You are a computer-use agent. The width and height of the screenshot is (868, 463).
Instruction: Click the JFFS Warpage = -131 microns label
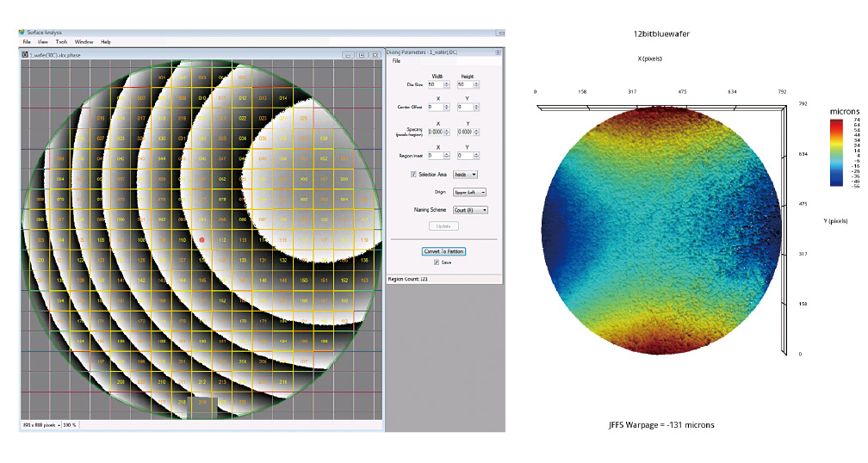click(661, 425)
